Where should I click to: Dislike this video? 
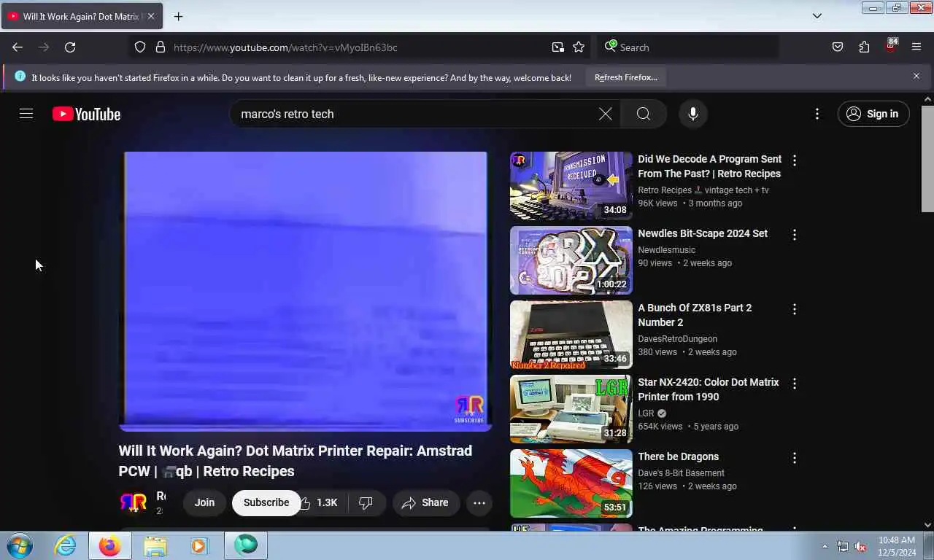[366, 502]
